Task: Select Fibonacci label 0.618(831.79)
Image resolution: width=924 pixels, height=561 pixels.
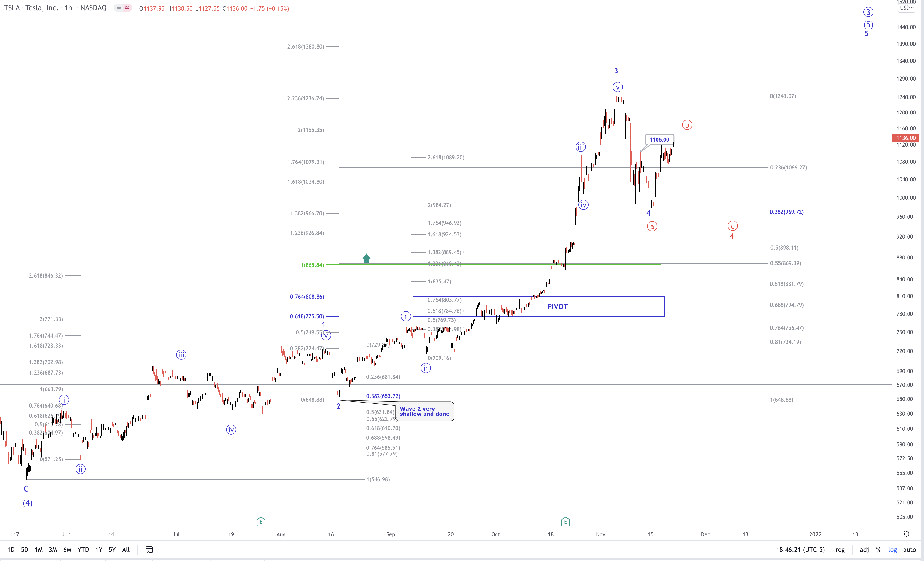Action: click(786, 284)
